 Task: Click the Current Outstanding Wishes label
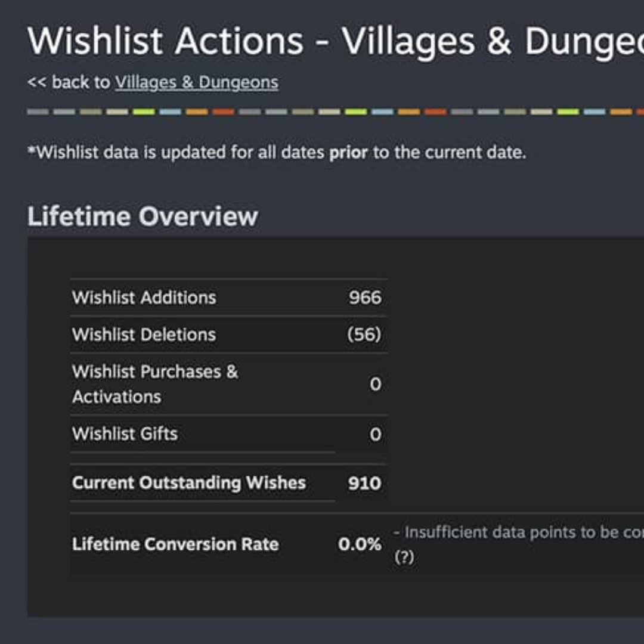pos(189,483)
